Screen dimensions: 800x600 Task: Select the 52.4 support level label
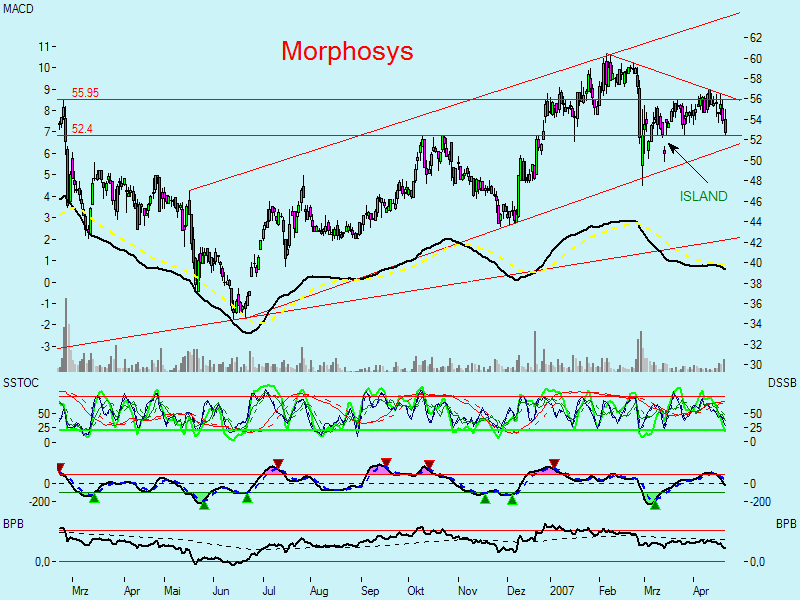click(82, 129)
